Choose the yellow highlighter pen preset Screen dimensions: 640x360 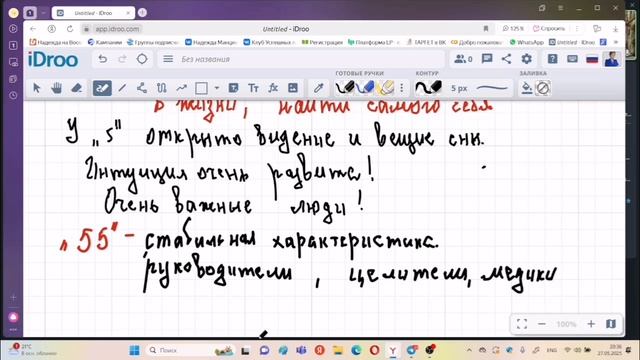(x=385, y=87)
